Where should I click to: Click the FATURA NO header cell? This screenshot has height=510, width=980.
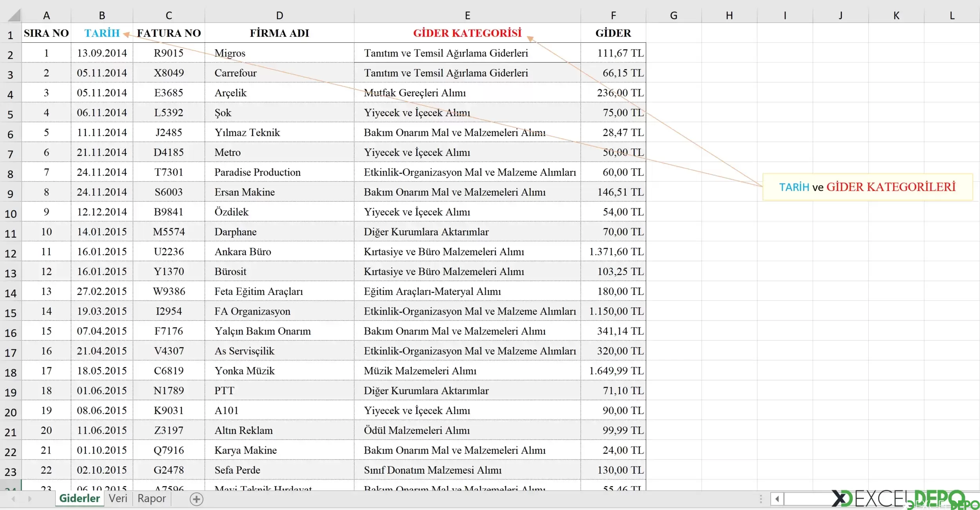(169, 33)
